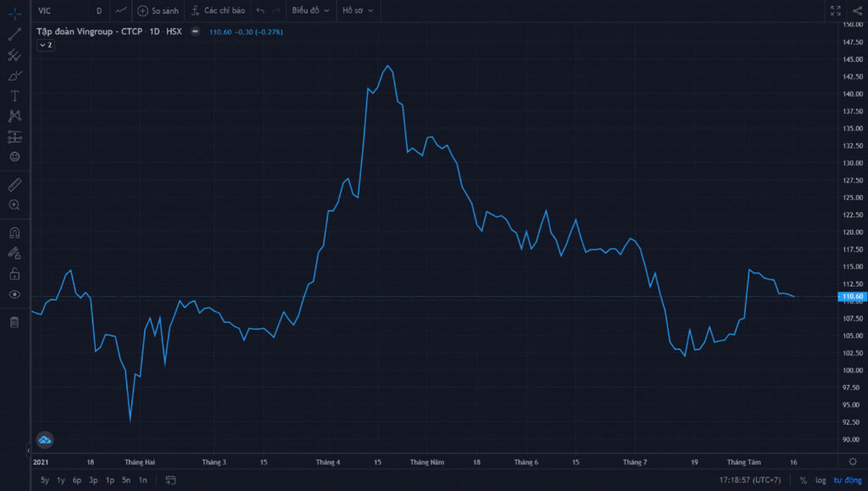The width and height of the screenshot is (868, 491).
Task: Enter fullscreen chart mode
Action: [835, 10]
